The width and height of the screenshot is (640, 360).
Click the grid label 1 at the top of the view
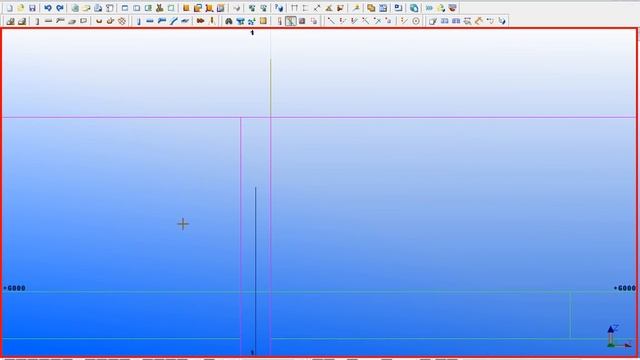pyautogui.click(x=252, y=33)
